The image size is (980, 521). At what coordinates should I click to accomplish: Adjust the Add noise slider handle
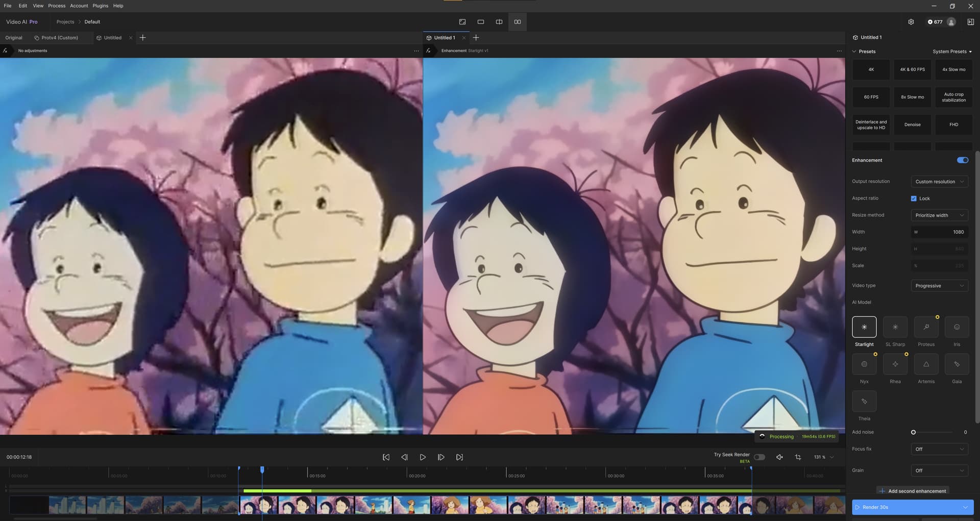pos(913,432)
